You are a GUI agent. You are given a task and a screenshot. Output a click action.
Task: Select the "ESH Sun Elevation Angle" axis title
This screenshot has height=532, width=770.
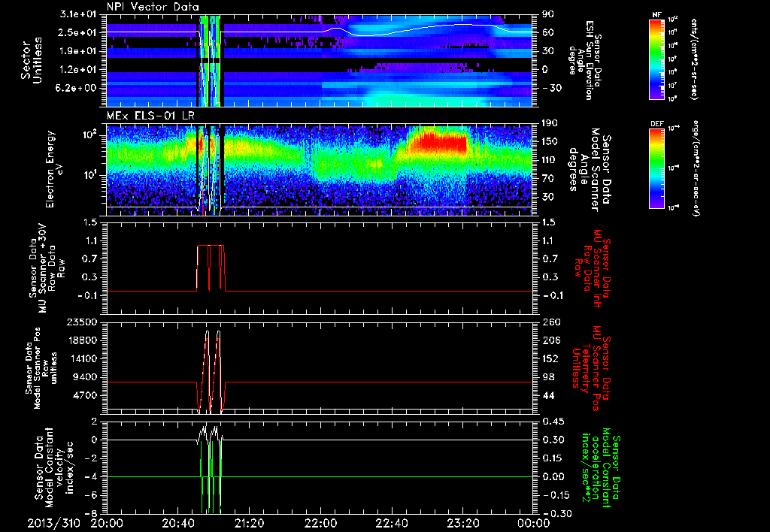click(586, 60)
